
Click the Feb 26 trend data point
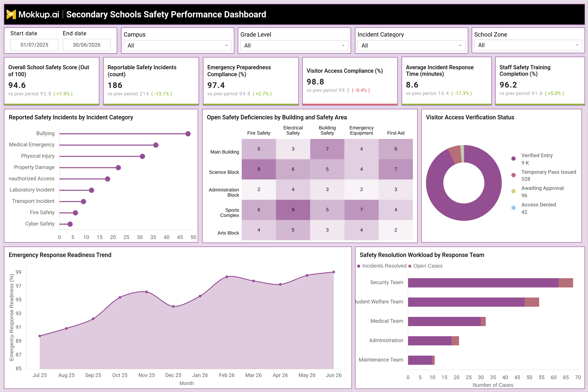(227, 277)
